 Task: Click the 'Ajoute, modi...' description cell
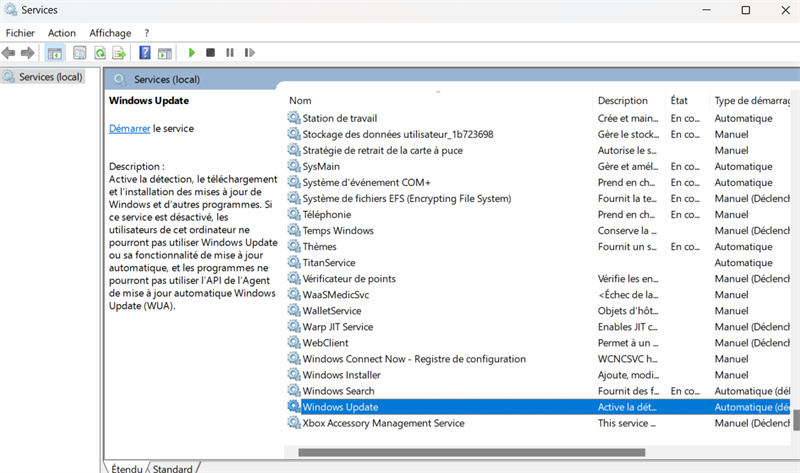point(629,375)
